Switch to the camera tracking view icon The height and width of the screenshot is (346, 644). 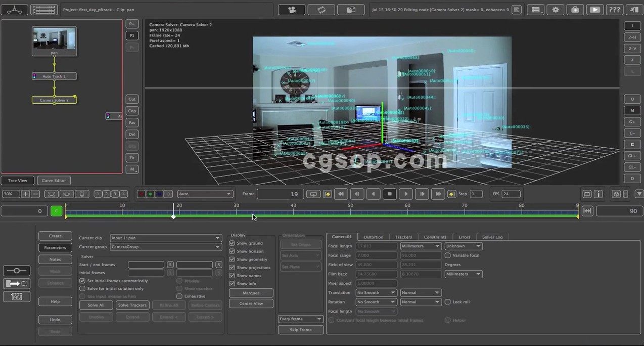(292, 10)
